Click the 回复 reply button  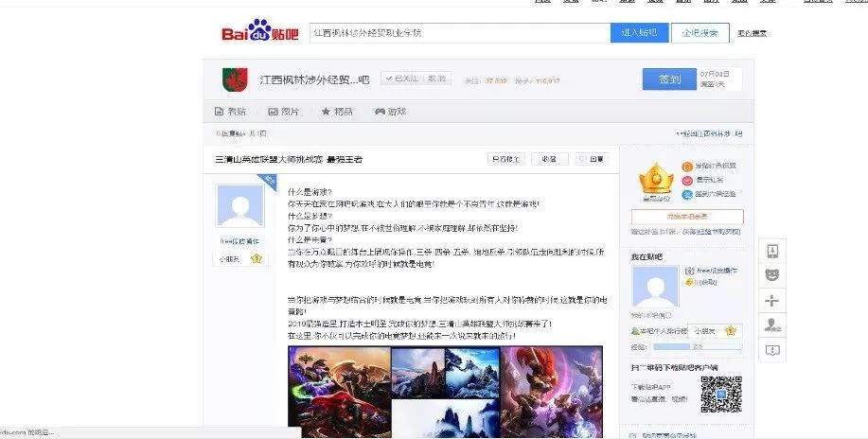pos(592,160)
